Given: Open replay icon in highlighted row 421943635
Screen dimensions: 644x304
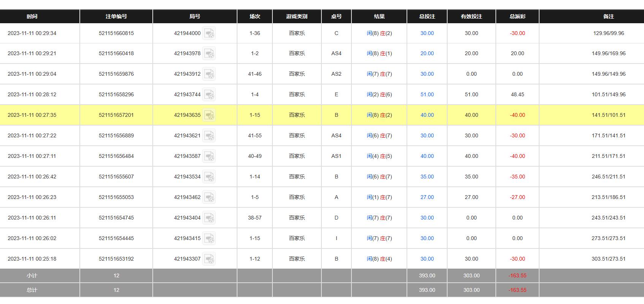Looking at the screenshot, I should pyautogui.click(x=209, y=115).
